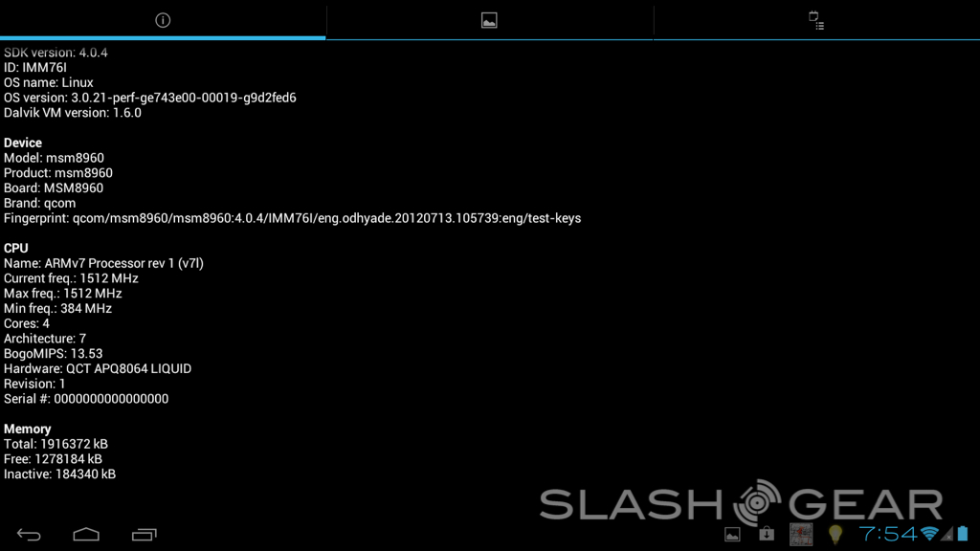Viewport: 980px width, 551px height.
Task: Open the download notification icon
Action: pos(767,534)
